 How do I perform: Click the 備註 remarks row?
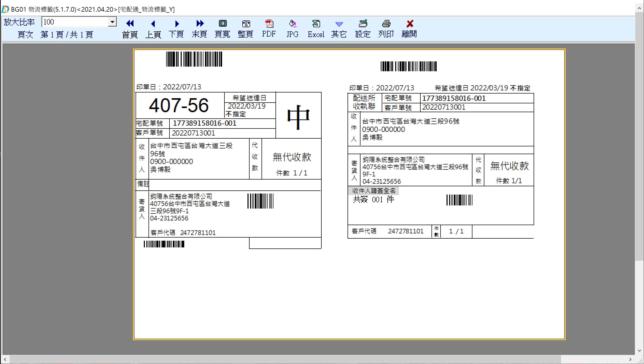point(228,185)
